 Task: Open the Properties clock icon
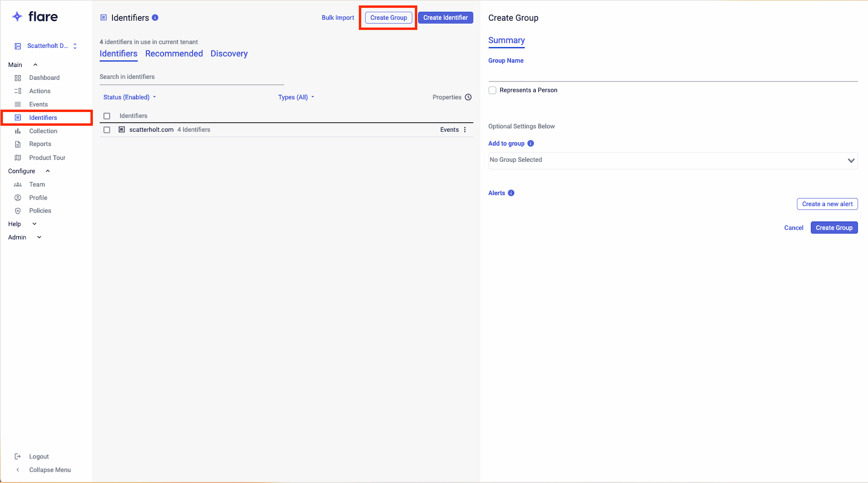(468, 97)
